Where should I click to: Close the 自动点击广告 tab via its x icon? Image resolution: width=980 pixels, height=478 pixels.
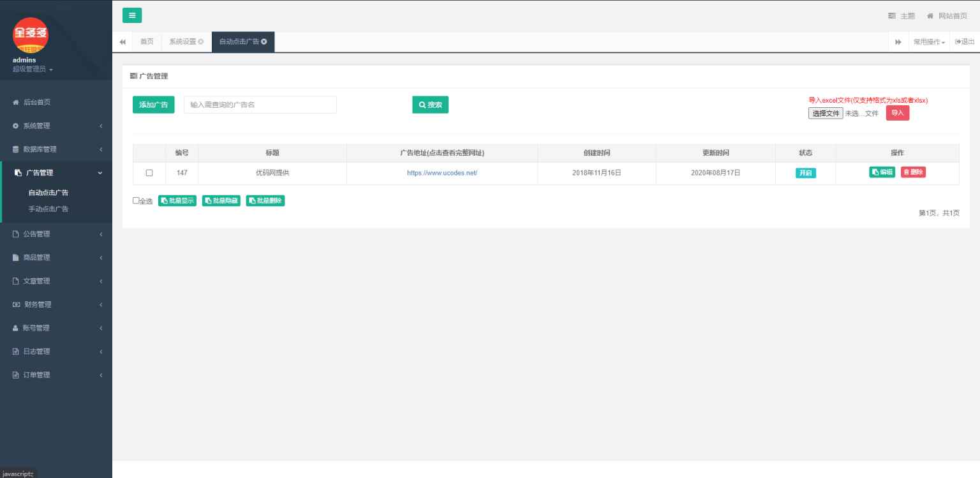click(x=264, y=41)
